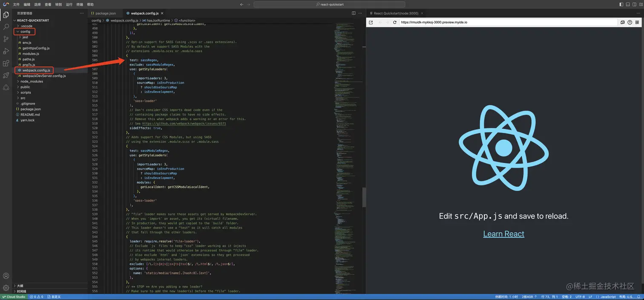Click the react-quickstart search box
Viewport: 644px width, 300px height.
click(x=330, y=4)
